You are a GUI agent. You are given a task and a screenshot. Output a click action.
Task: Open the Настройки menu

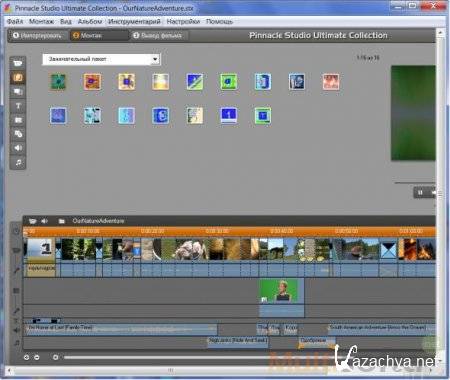pos(183,22)
